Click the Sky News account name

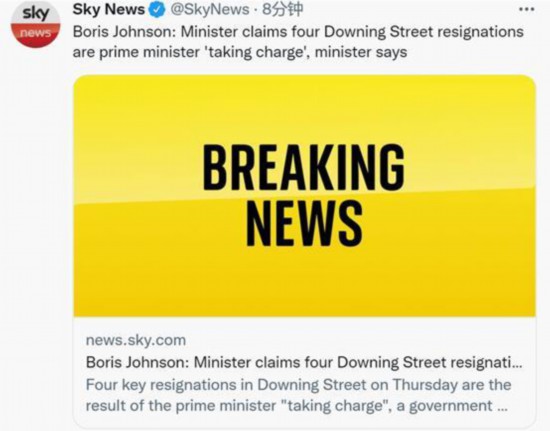(108, 10)
